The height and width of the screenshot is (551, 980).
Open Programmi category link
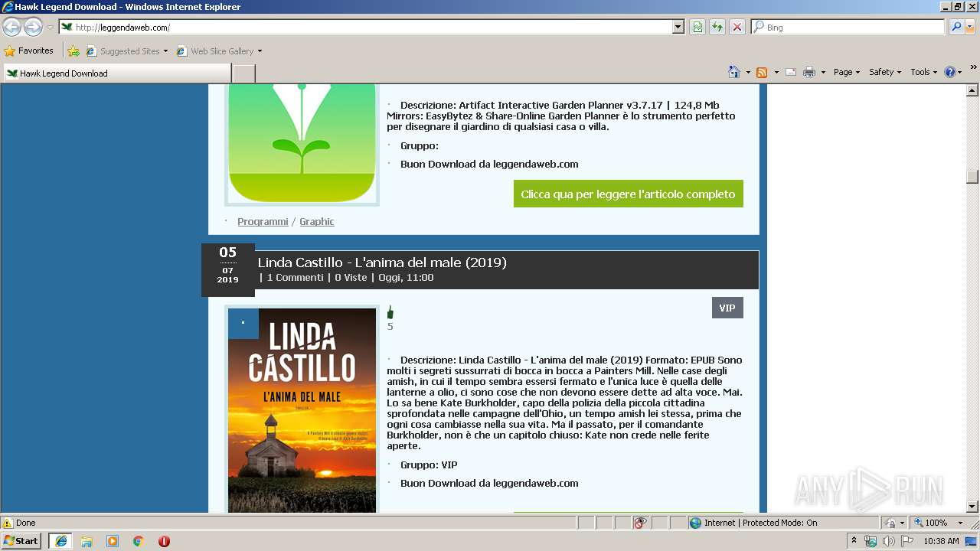[x=263, y=221]
